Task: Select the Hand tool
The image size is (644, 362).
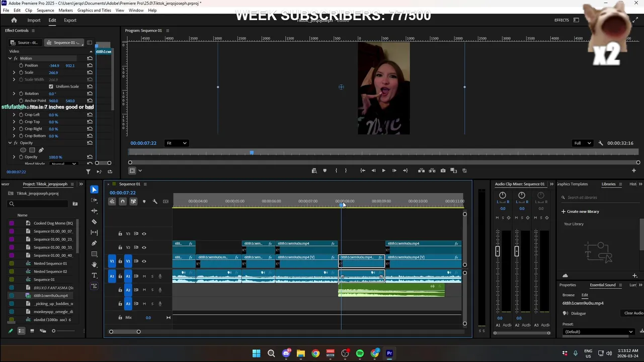Action: coord(94,264)
